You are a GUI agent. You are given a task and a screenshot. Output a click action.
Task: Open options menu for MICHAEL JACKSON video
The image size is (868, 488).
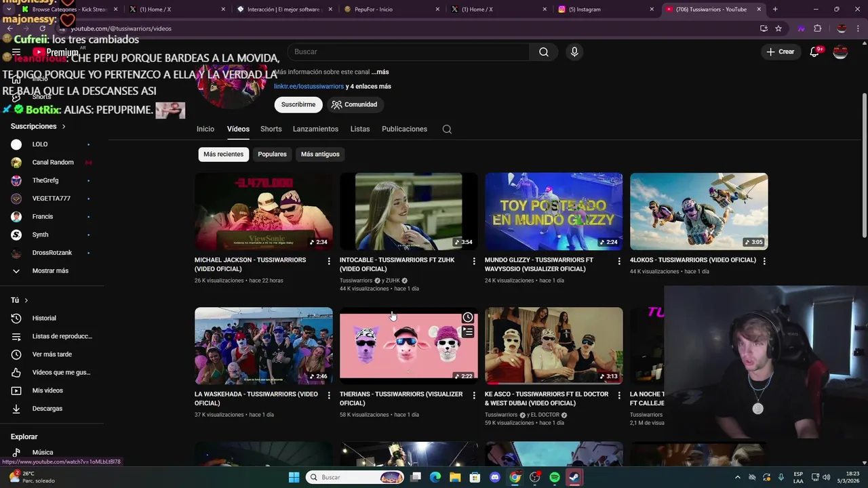329,261
